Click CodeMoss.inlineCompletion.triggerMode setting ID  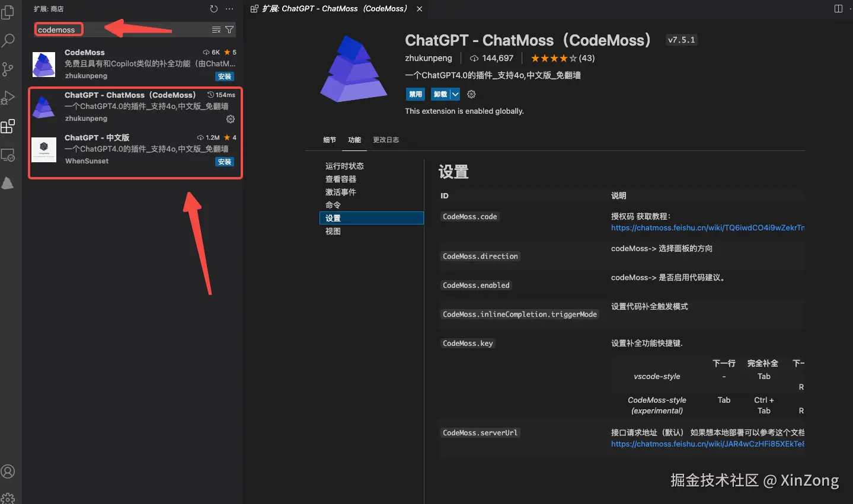tap(520, 314)
